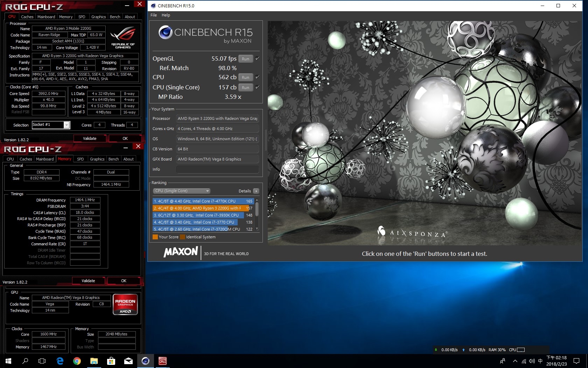Open the SPD tab in top CPU-Z

tap(82, 17)
